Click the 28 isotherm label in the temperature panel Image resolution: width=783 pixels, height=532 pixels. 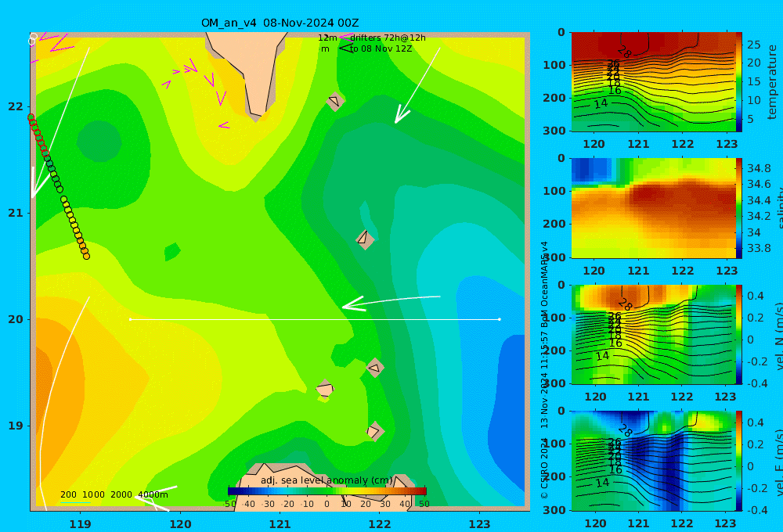point(624,51)
